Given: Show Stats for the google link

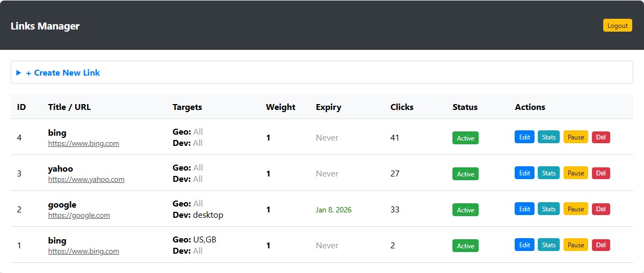Looking at the screenshot, I should [548, 209].
